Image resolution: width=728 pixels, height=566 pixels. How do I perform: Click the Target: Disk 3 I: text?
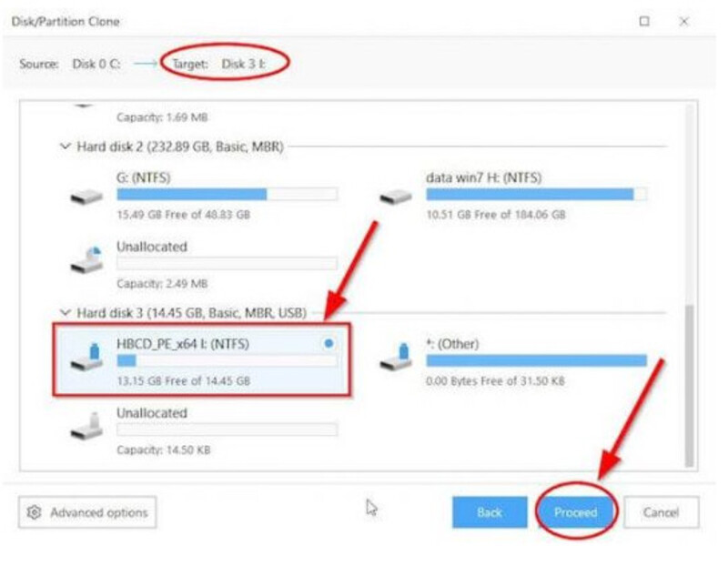click(x=219, y=64)
